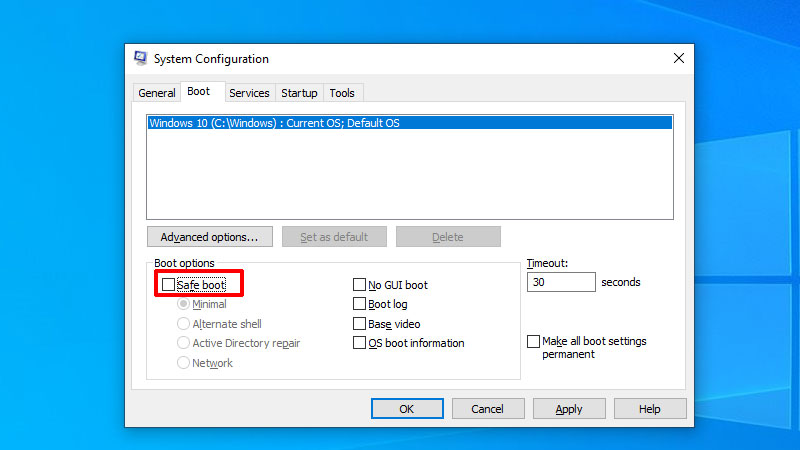This screenshot has height=450, width=800.
Task: Select the Windows 10 boot entry
Action: point(410,123)
